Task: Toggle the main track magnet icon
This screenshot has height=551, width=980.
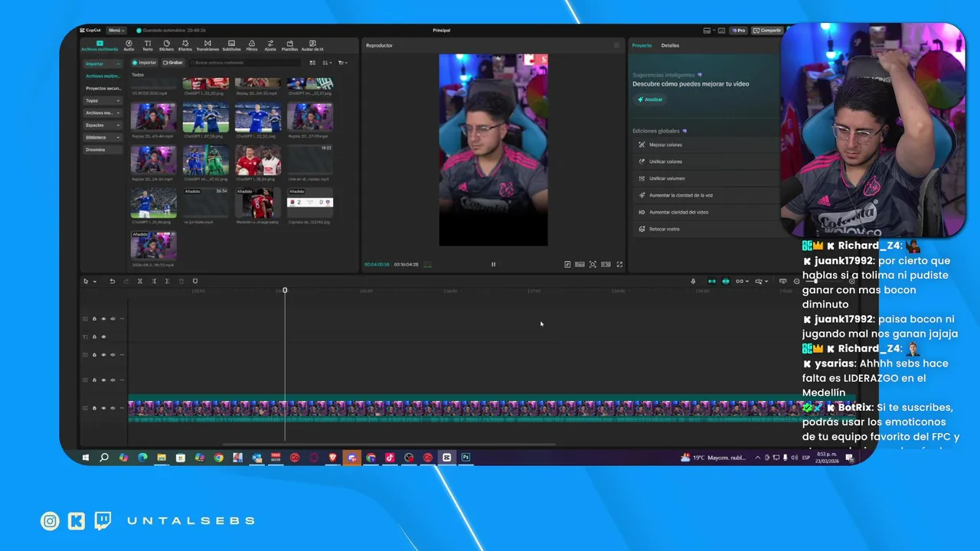Action: tap(711, 282)
